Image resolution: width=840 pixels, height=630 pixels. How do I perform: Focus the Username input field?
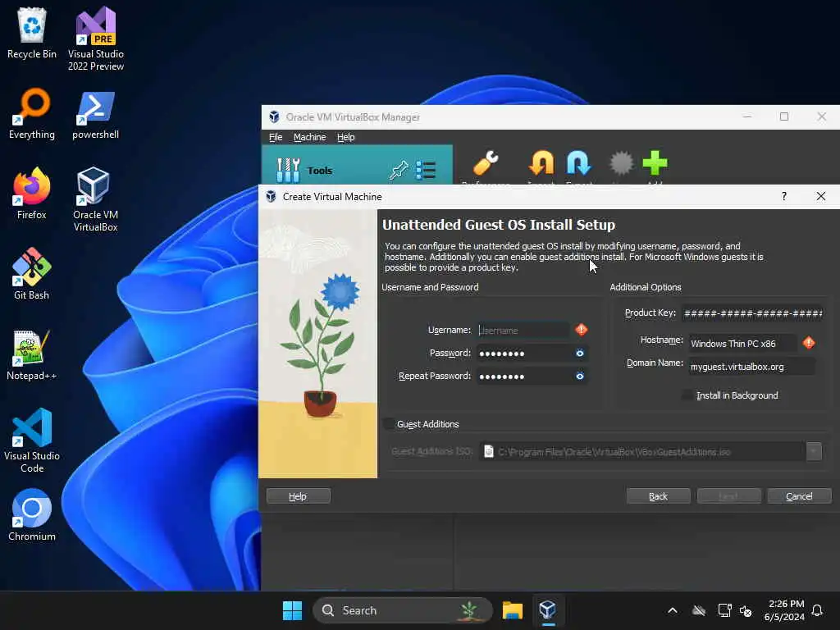click(523, 330)
